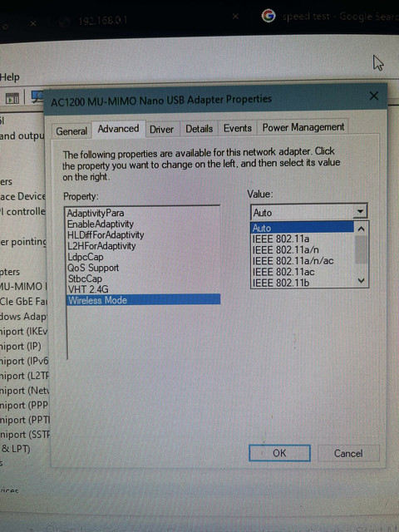This screenshot has height=532, width=399.
Task: Close the Adapter Properties dialog
Action: 374,96
